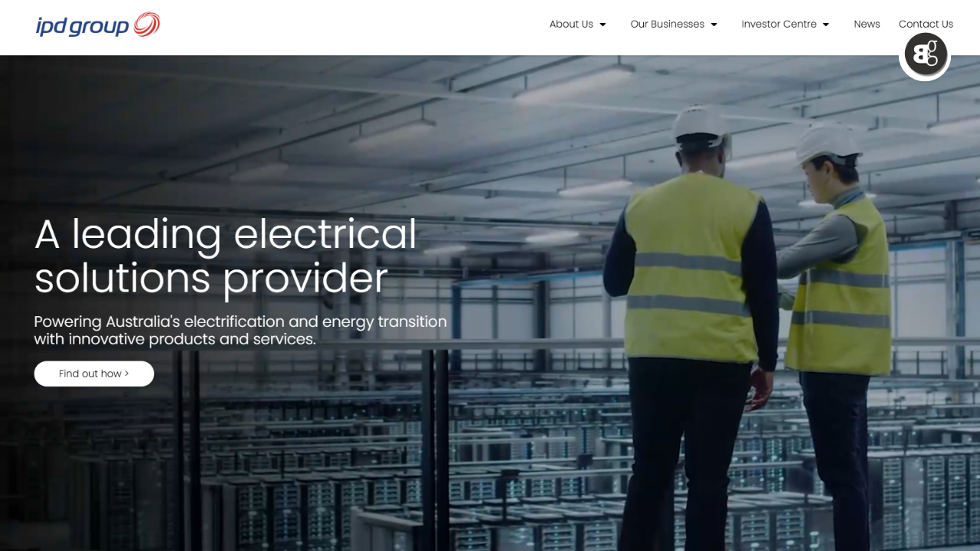
Task: Click the 'A leading electrical solutions provider' headline
Action: [226, 256]
